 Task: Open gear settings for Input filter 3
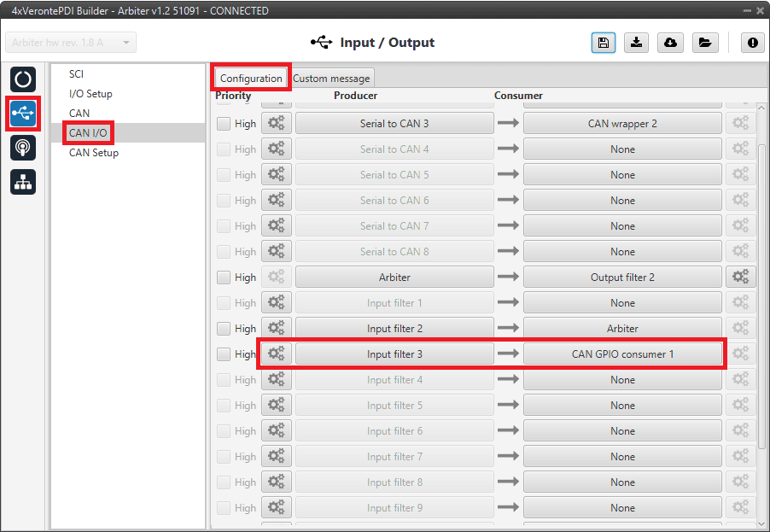[277, 354]
